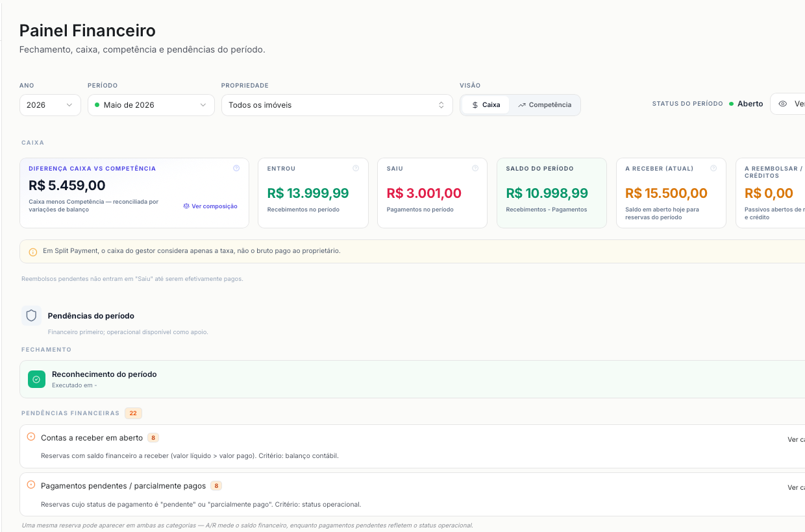Open the Período 'Maio de 2026' dropdown
Image resolution: width=805 pixels, height=532 pixels.
(151, 105)
